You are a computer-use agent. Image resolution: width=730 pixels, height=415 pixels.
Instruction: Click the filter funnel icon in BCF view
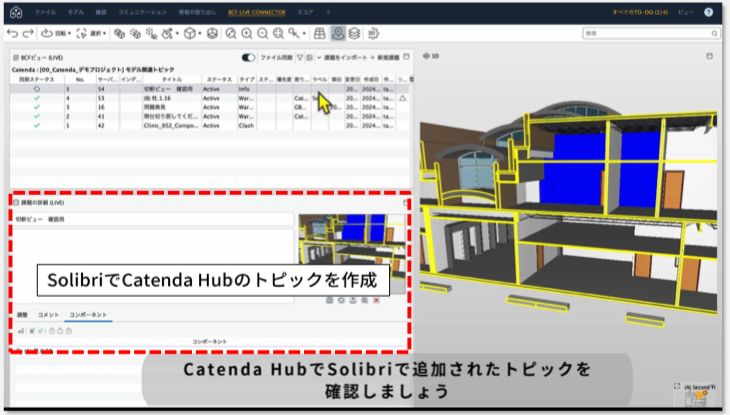[x=299, y=57]
